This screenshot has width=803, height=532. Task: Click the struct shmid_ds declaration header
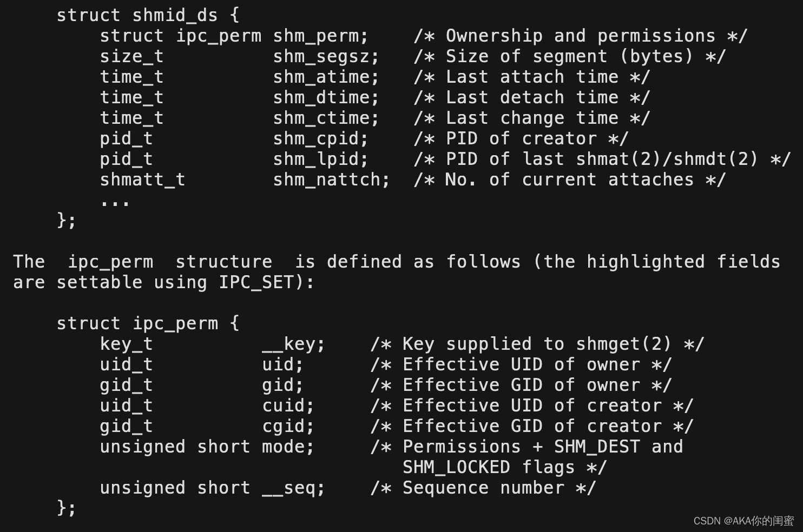coord(147,15)
